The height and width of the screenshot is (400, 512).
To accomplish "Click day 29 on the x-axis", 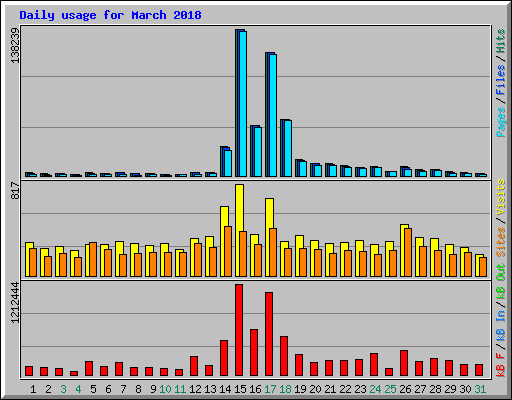I will (x=450, y=389).
